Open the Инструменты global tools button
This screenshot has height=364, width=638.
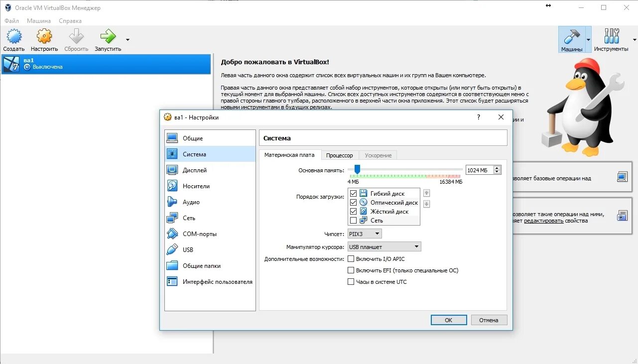[611, 39]
